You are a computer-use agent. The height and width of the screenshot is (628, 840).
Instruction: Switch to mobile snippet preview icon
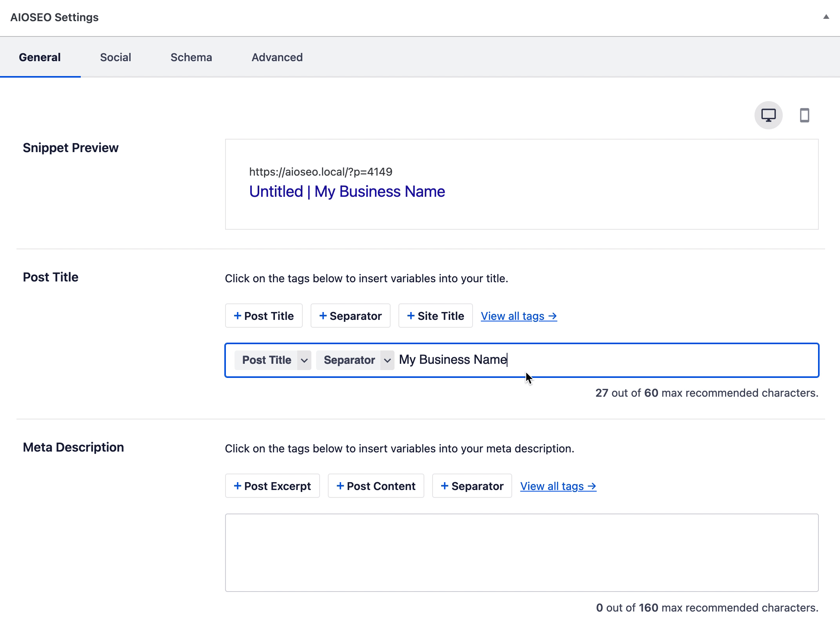(804, 115)
